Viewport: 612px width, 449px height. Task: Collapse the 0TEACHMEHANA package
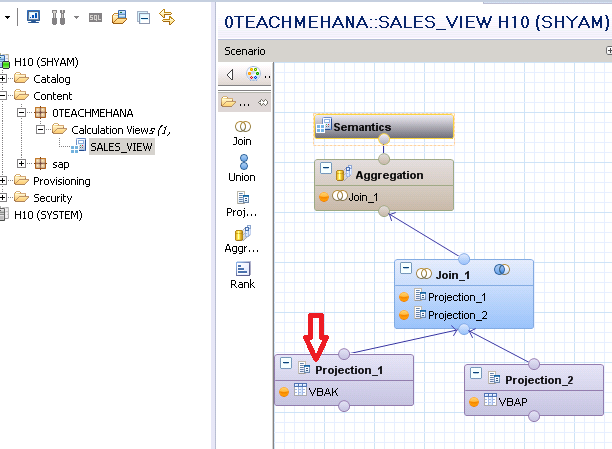(21, 112)
